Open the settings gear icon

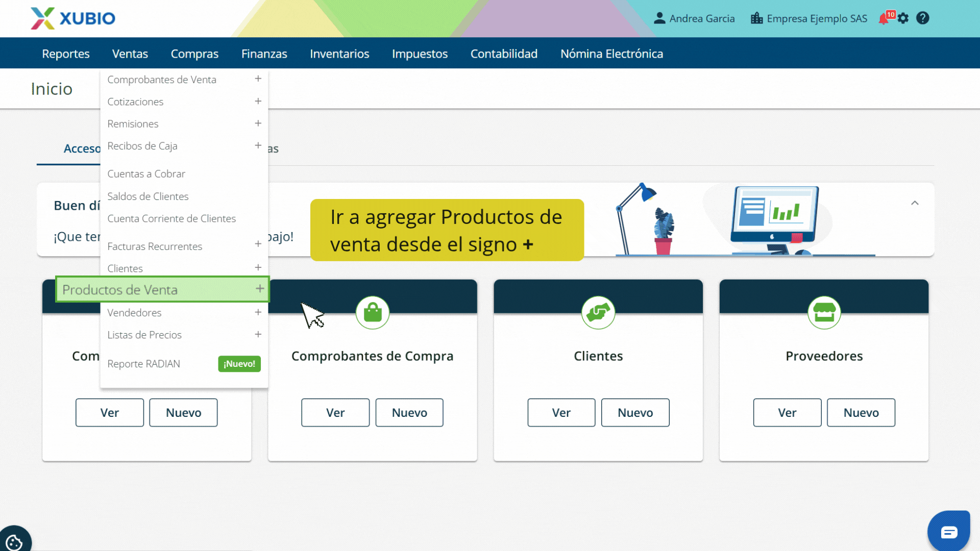pyautogui.click(x=903, y=18)
